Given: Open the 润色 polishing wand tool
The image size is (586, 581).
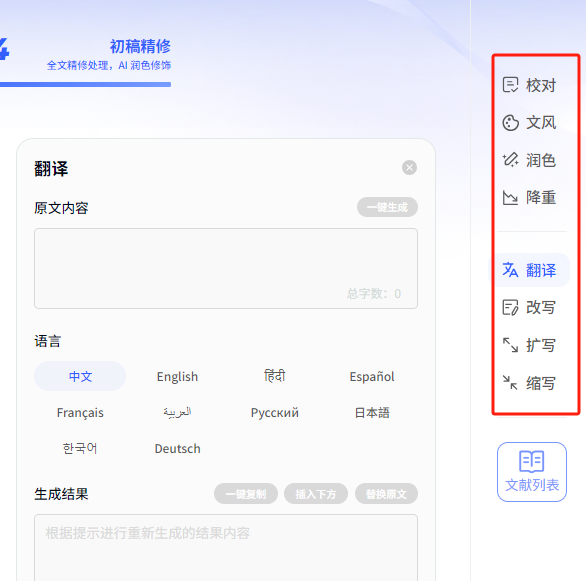Looking at the screenshot, I should click(x=510, y=160).
